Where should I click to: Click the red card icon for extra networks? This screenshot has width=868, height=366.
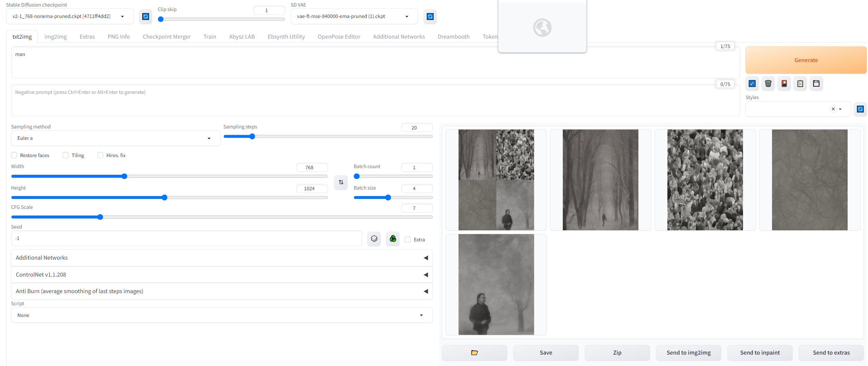(784, 84)
